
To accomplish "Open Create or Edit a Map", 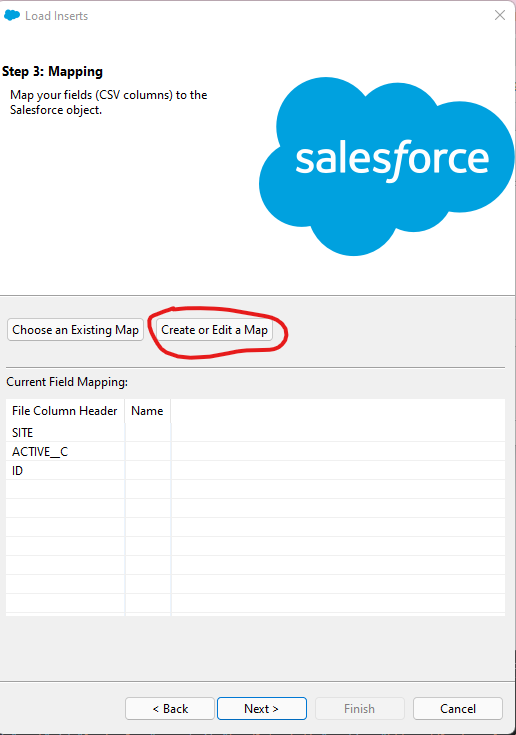I will click(x=214, y=330).
